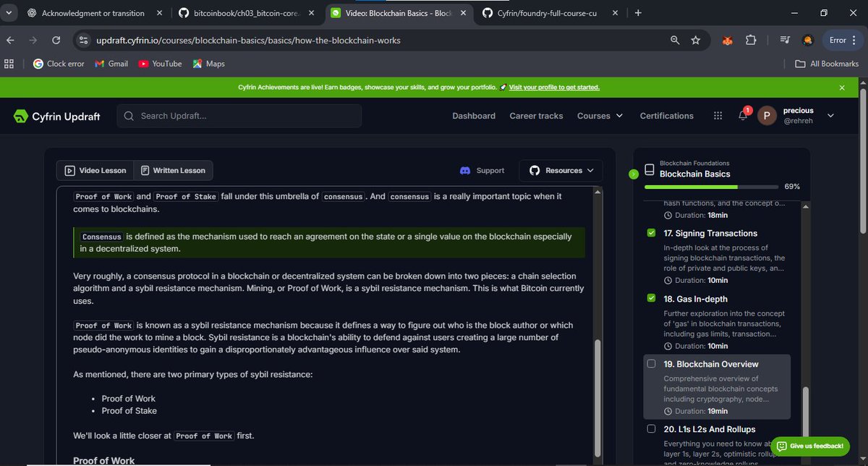Image resolution: width=868 pixels, height=466 pixels.
Task: Click the Error button in Chrome toolbar
Action: click(x=843, y=41)
